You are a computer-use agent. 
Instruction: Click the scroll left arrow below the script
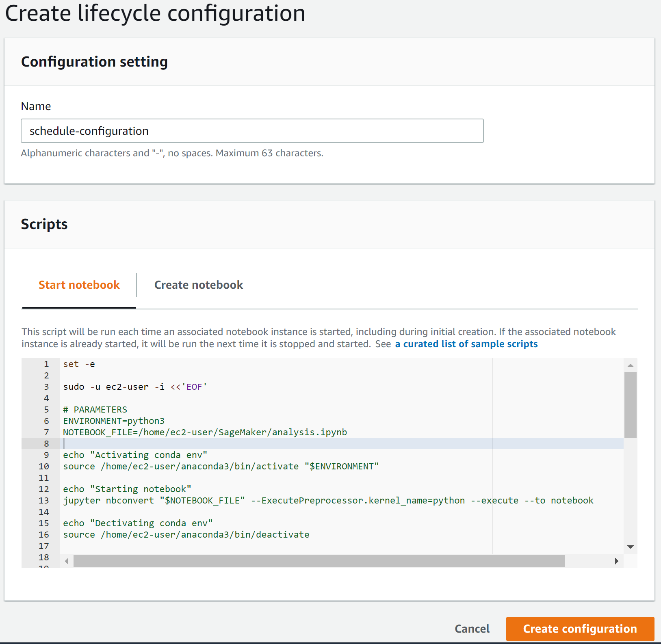(67, 561)
